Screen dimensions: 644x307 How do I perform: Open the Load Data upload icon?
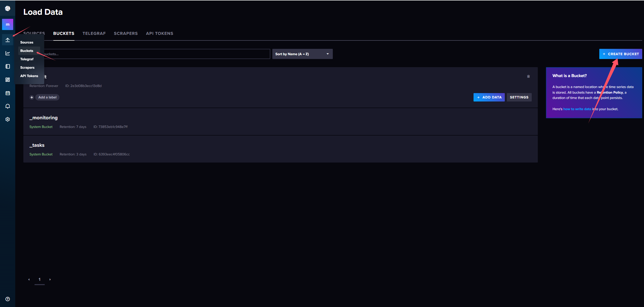click(x=8, y=40)
